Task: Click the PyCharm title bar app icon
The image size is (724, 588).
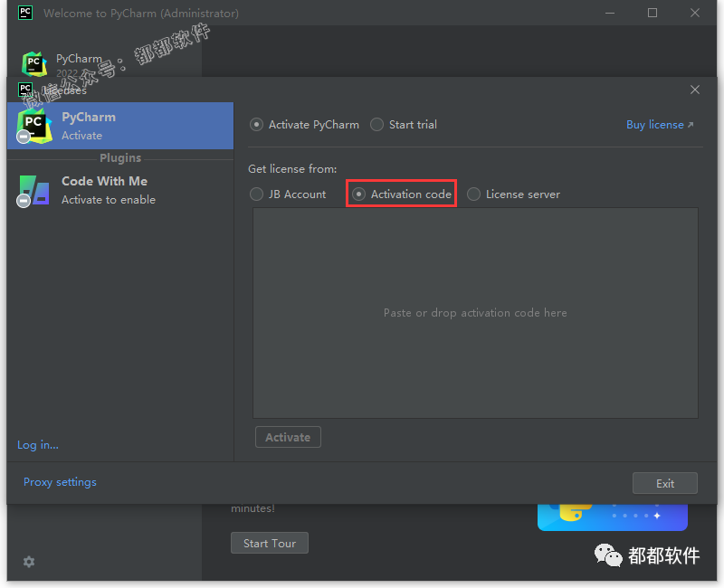Action: click(x=25, y=13)
